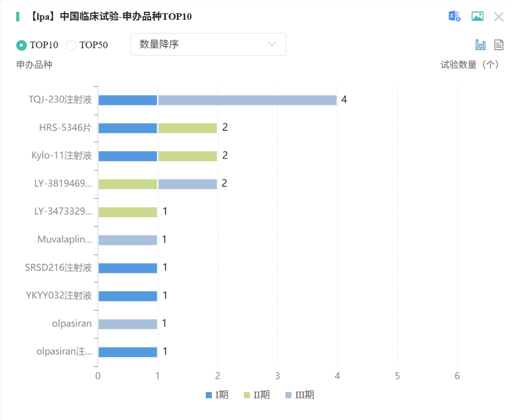
Task: Close the TOP10 chart panel
Action: 499,17
